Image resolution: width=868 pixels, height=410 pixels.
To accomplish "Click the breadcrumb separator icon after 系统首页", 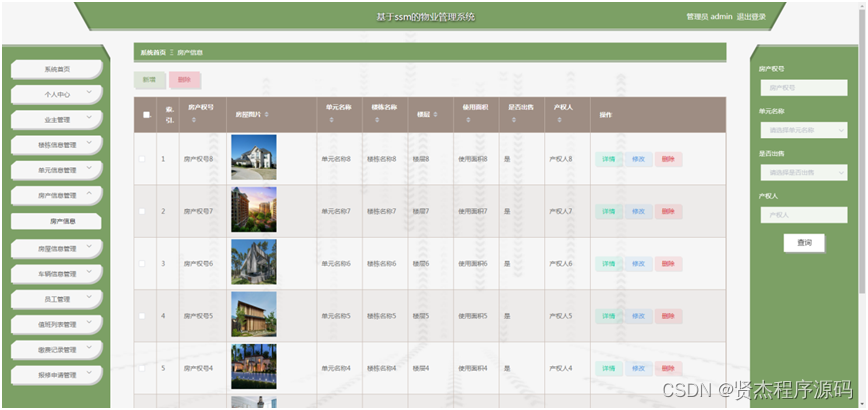I will [x=172, y=53].
